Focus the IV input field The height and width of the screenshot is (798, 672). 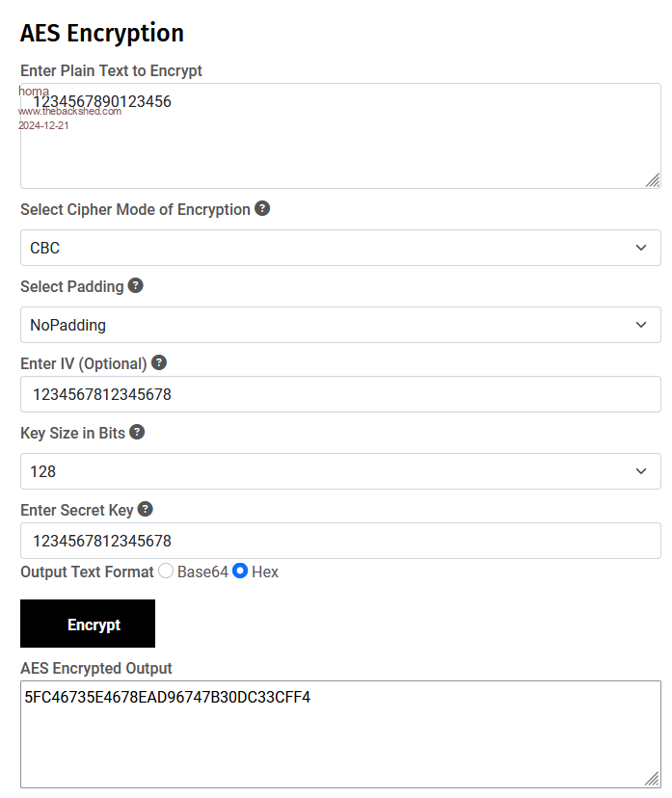pyautogui.click(x=340, y=394)
